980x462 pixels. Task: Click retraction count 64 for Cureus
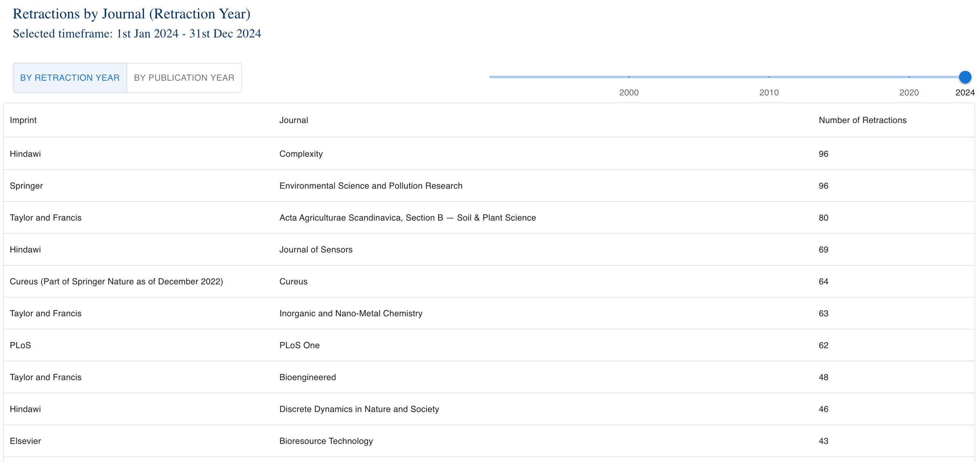[x=823, y=281]
